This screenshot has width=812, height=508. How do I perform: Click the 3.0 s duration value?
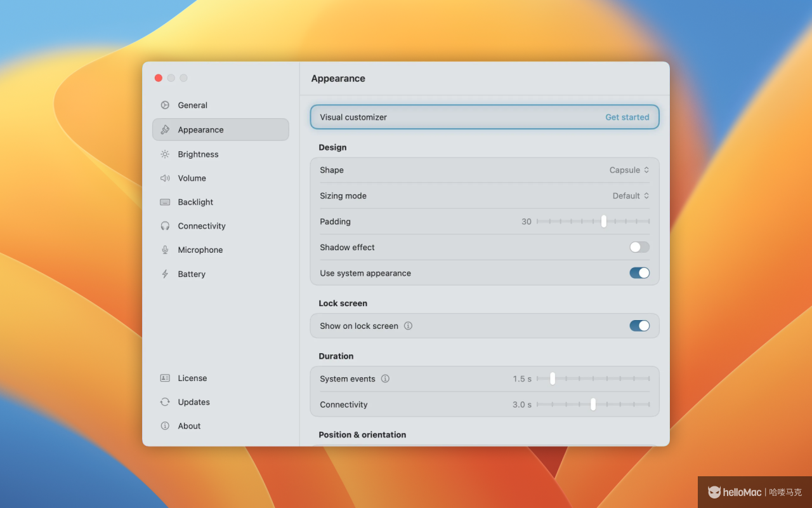coord(522,404)
